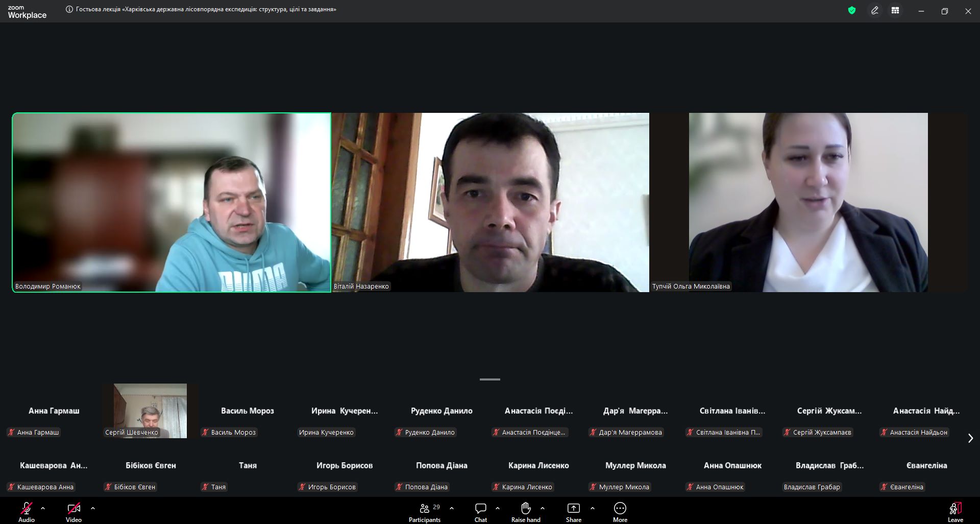Image resolution: width=980 pixels, height=524 pixels.
Task: Open the More options menu
Action: point(620,512)
